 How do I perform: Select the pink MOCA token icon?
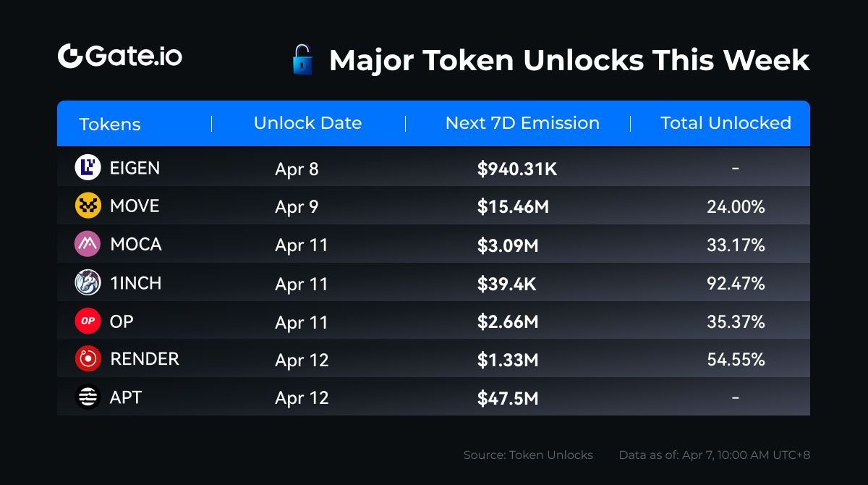[88, 244]
